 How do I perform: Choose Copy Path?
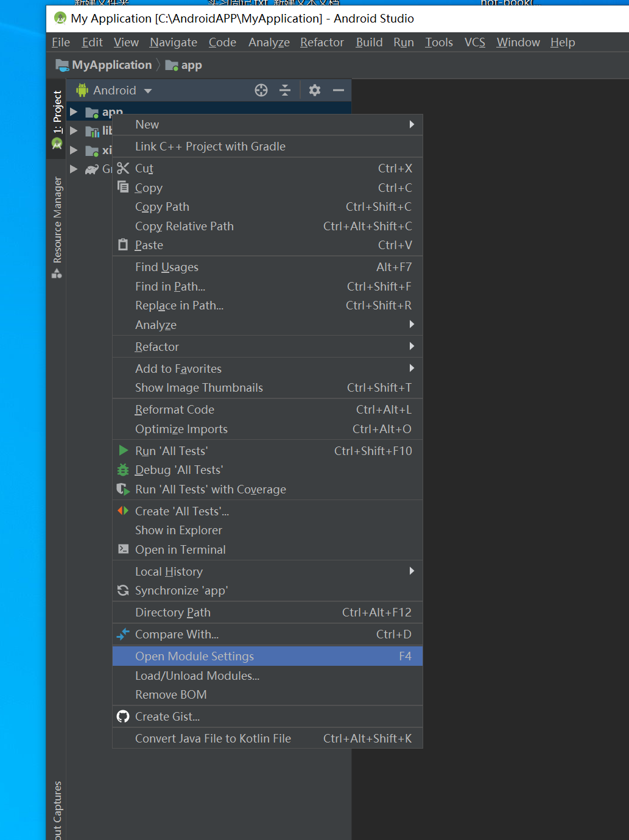click(x=267, y=206)
